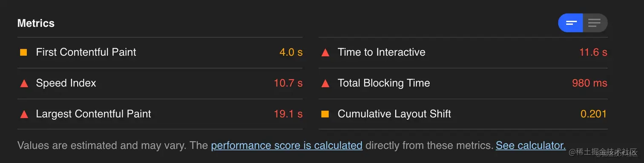
Task: Select the Time to Interactive metric label
Action: tap(382, 52)
